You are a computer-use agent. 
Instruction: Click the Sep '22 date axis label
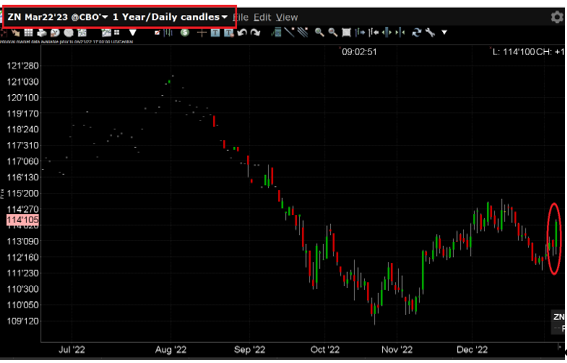coord(249,350)
